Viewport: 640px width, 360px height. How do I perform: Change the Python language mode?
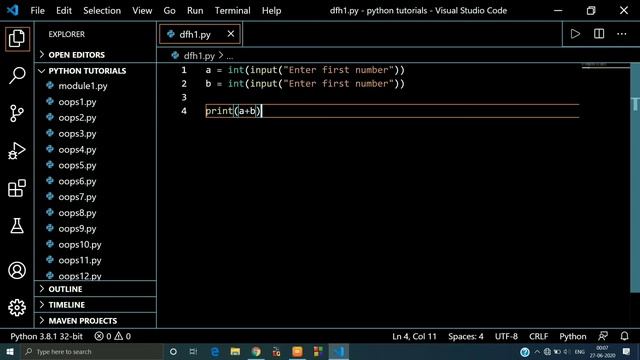coord(573,336)
